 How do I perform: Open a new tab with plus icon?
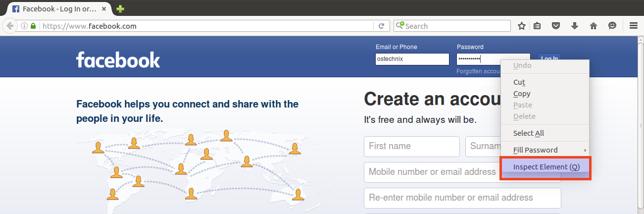[x=120, y=9]
